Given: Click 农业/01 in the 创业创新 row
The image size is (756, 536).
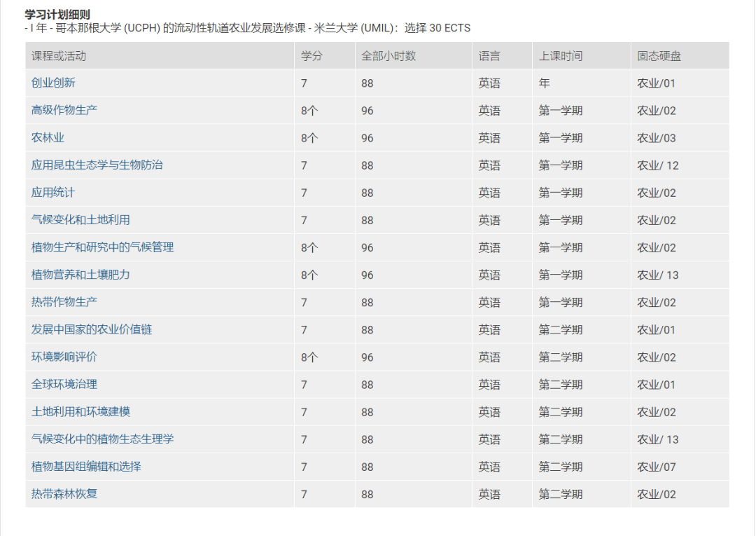Looking at the screenshot, I should [656, 83].
